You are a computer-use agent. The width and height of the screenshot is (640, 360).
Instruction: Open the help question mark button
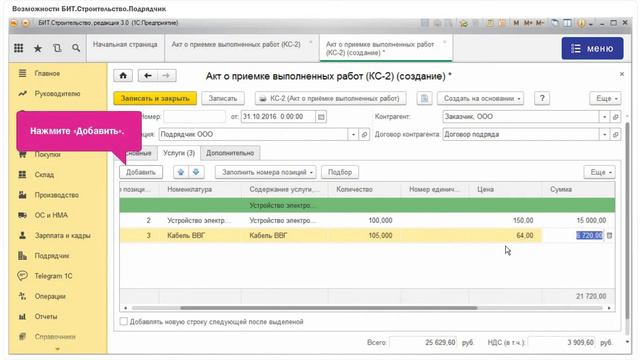[x=542, y=98]
